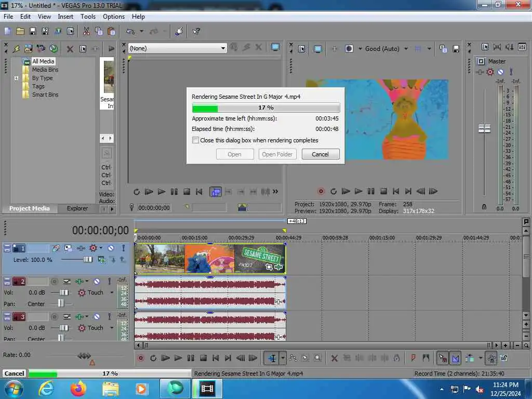Screen dimensions: 532x399
Task: Click the timeline Stop button
Action: click(203, 358)
